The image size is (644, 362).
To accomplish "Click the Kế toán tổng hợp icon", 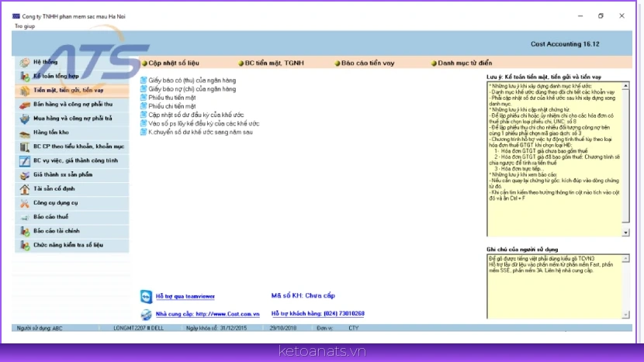I will 25,76.
